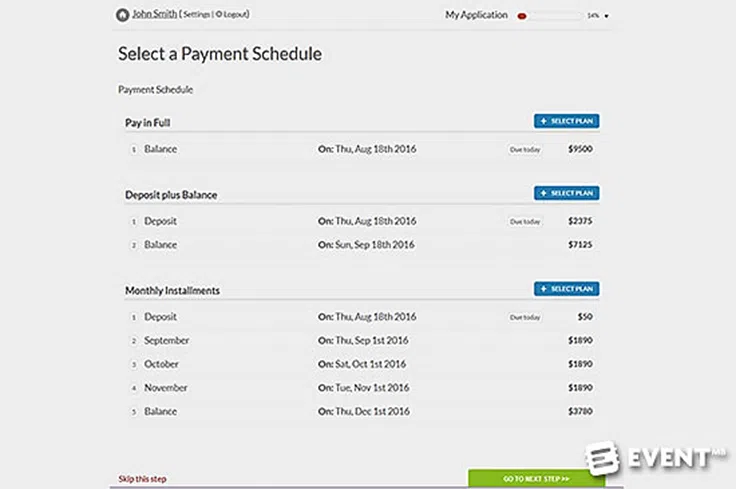
Task: Open the John Smith profile link
Action: pyautogui.click(x=153, y=15)
